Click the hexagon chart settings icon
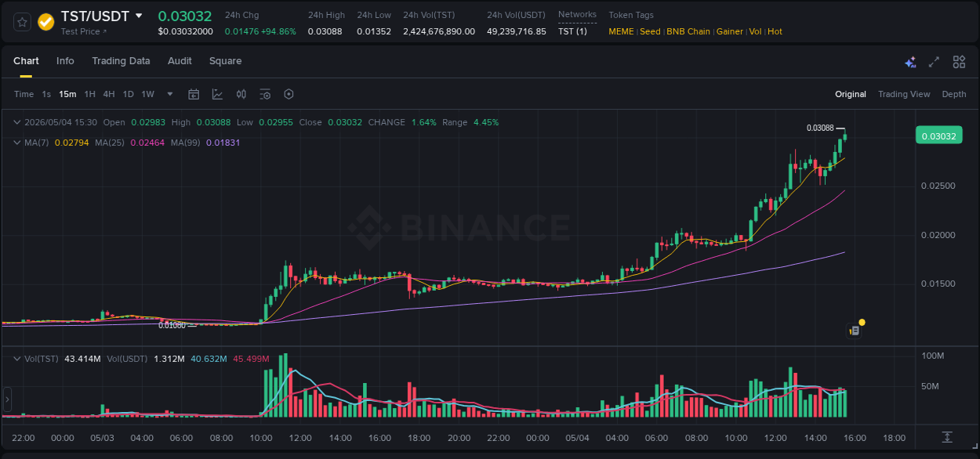980x459 pixels. (289, 94)
